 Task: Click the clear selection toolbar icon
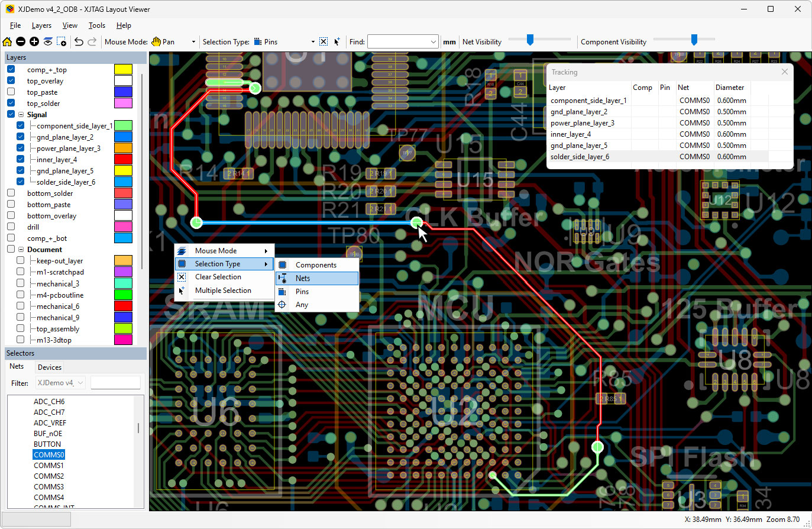[x=323, y=41]
